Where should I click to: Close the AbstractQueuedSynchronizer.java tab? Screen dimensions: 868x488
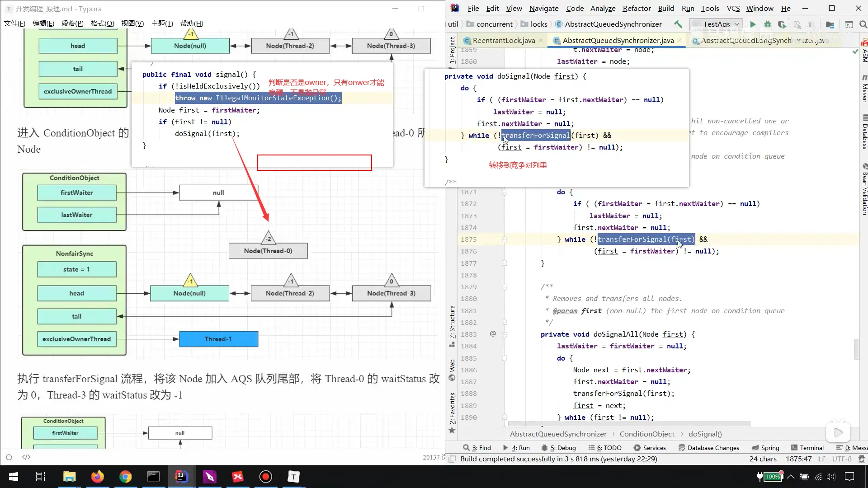[x=679, y=40]
